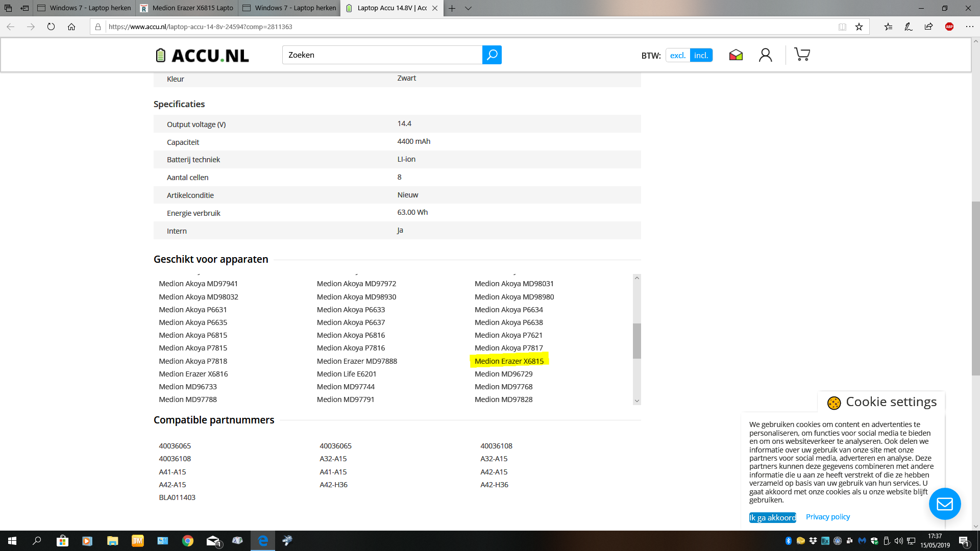Accept cookies with Ik ga akkoord
Viewport: 980px width, 551px height.
(x=772, y=517)
